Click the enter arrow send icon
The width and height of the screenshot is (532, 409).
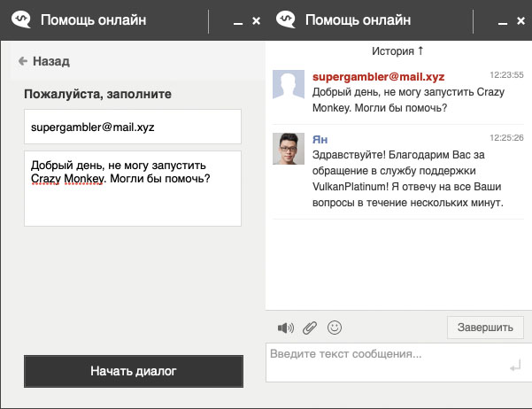pos(514,366)
